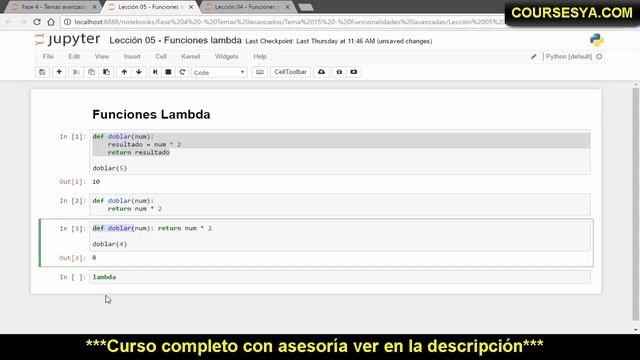The image size is (640, 360).
Task: Open a new browser tab
Action: pos(306,7)
